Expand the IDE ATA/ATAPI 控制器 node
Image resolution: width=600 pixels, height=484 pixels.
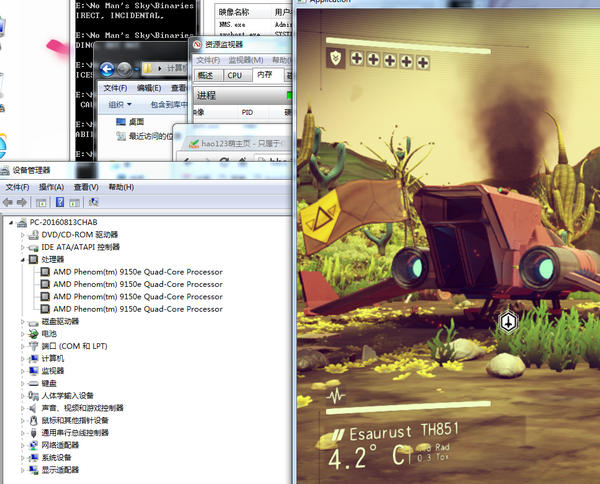click(23, 248)
